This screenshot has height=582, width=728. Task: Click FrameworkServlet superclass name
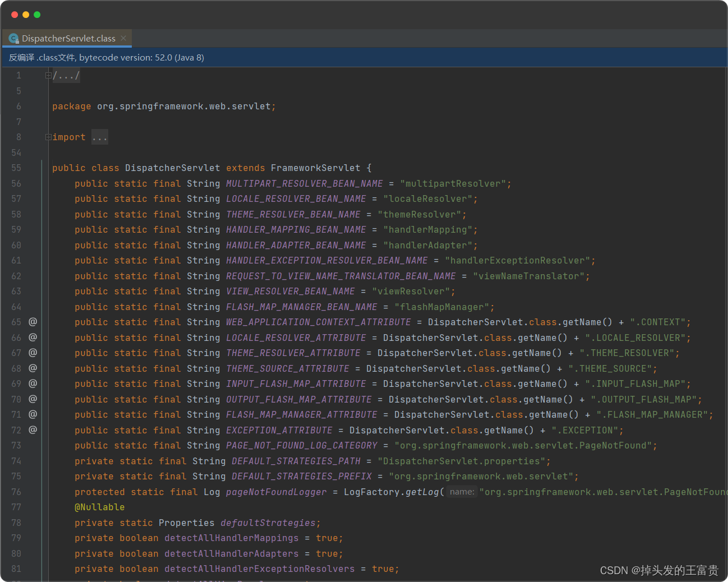pos(316,168)
